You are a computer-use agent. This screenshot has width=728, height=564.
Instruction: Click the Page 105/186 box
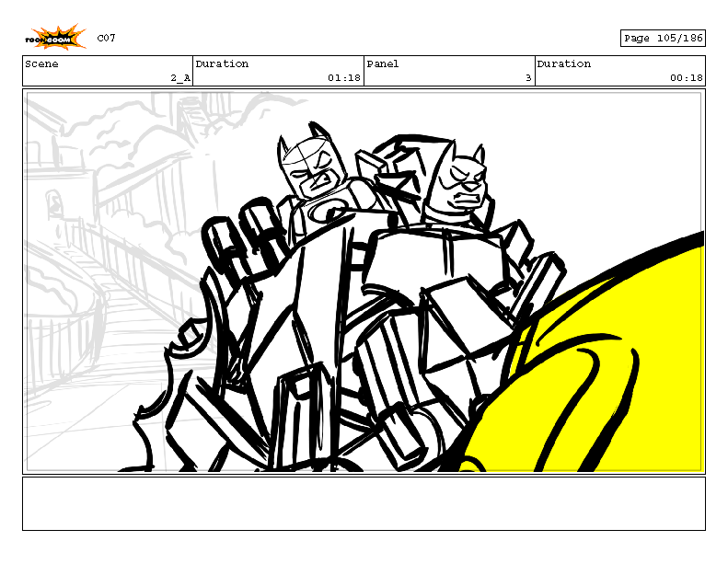663,38
